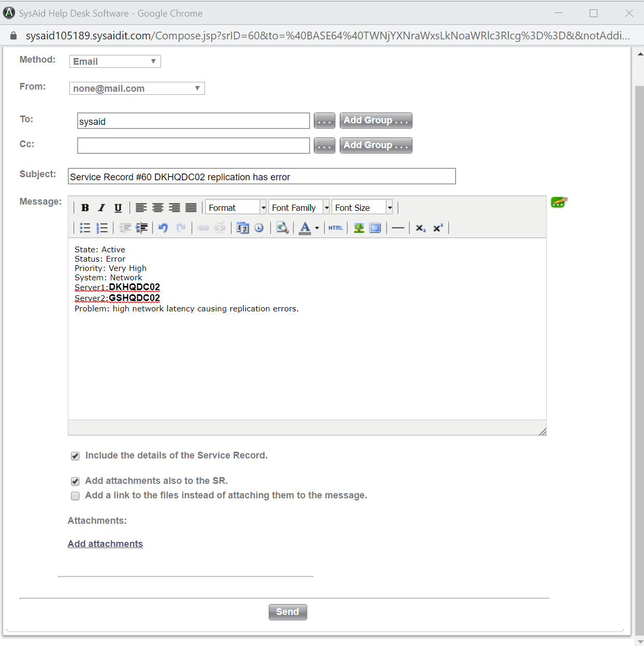Uncheck Include details of Service Record
This screenshot has height=646, width=644.
(75, 456)
